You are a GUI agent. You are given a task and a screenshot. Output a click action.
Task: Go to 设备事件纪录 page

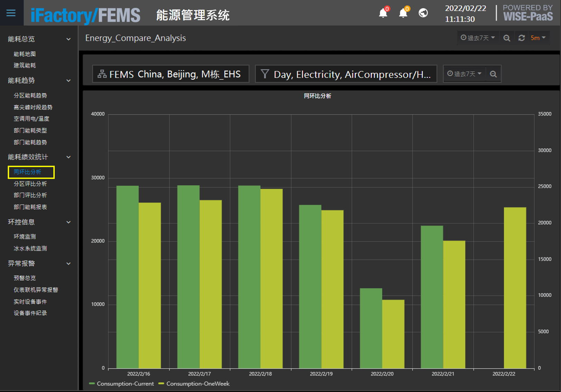30,313
